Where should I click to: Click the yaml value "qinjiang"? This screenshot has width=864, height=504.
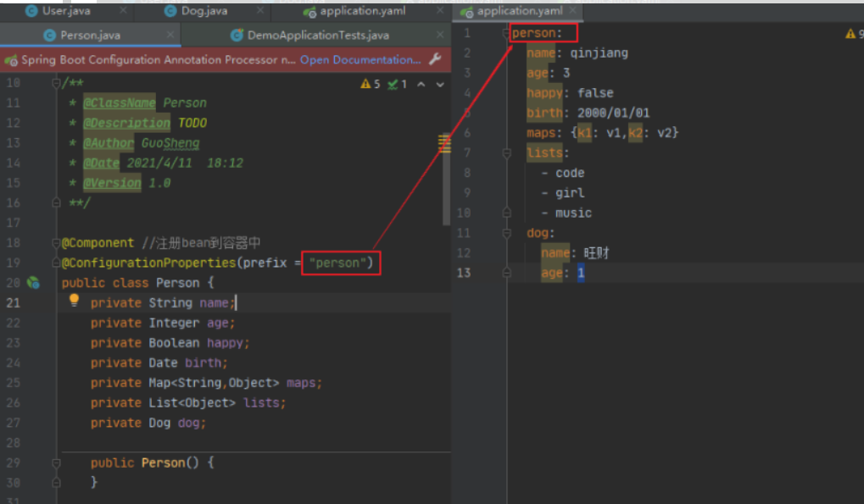(x=599, y=53)
